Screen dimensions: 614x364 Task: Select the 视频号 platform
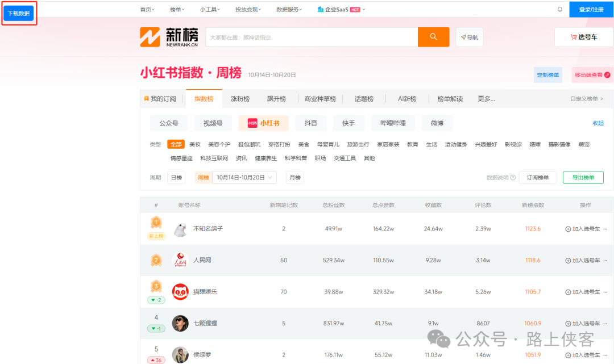tap(213, 123)
